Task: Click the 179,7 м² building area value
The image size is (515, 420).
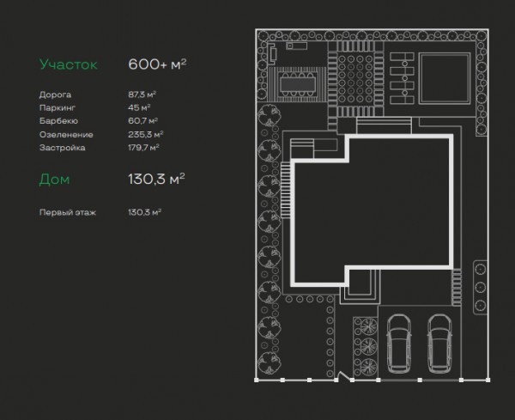Action: pyautogui.click(x=144, y=148)
